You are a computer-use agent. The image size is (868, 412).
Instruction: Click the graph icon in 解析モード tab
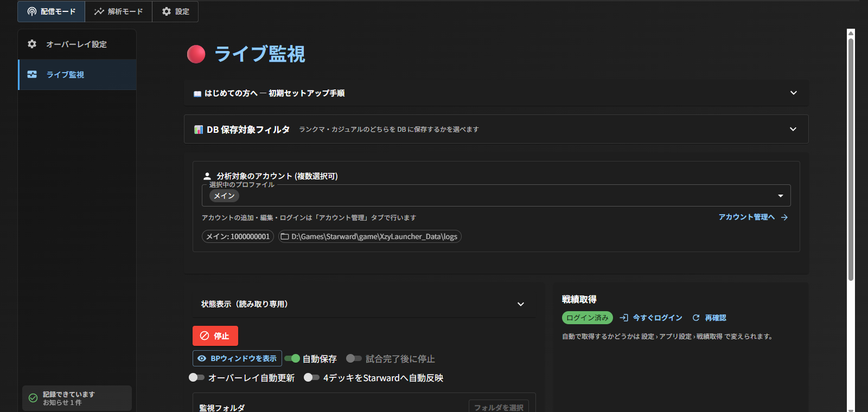point(99,11)
